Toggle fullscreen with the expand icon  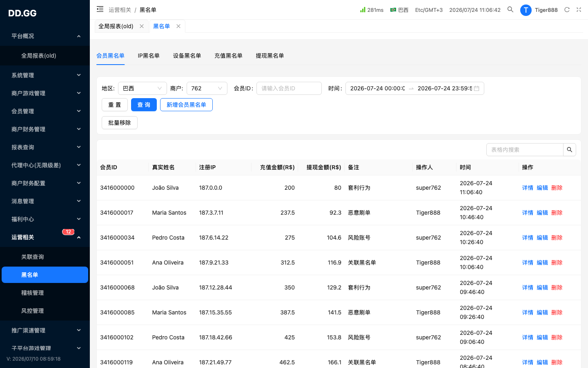point(579,10)
